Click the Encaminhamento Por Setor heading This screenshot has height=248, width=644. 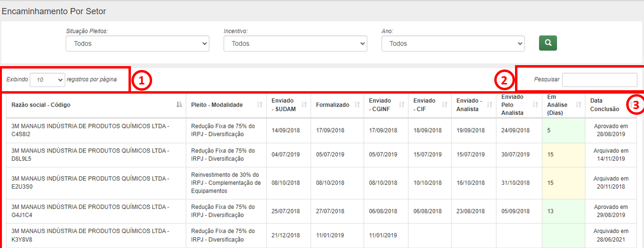[x=54, y=11]
